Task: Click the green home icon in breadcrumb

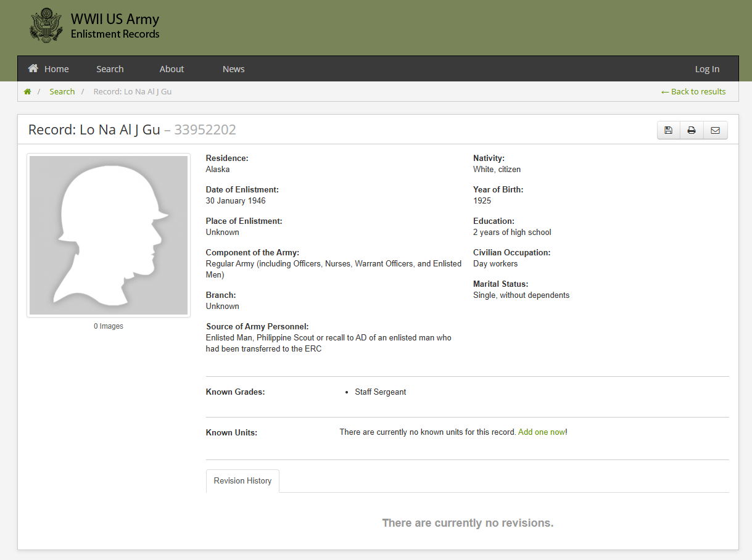Action: pyautogui.click(x=27, y=92)
